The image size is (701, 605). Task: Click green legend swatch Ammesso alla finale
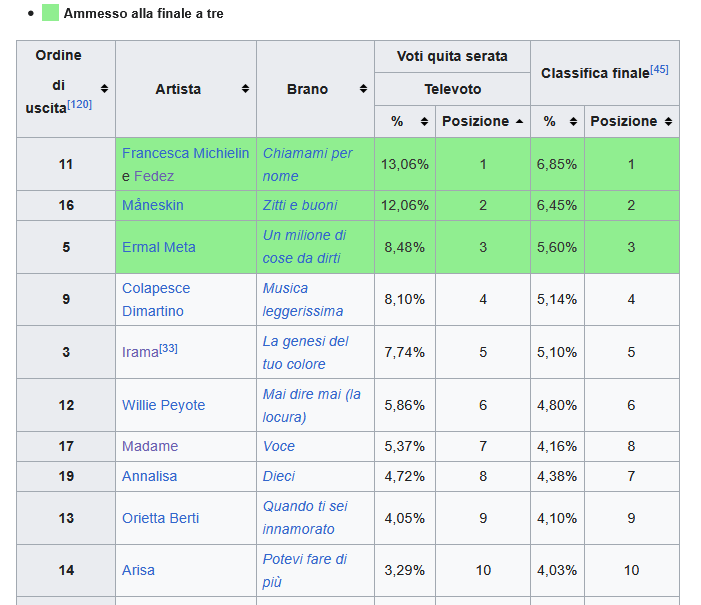click(x=51, y=13)
